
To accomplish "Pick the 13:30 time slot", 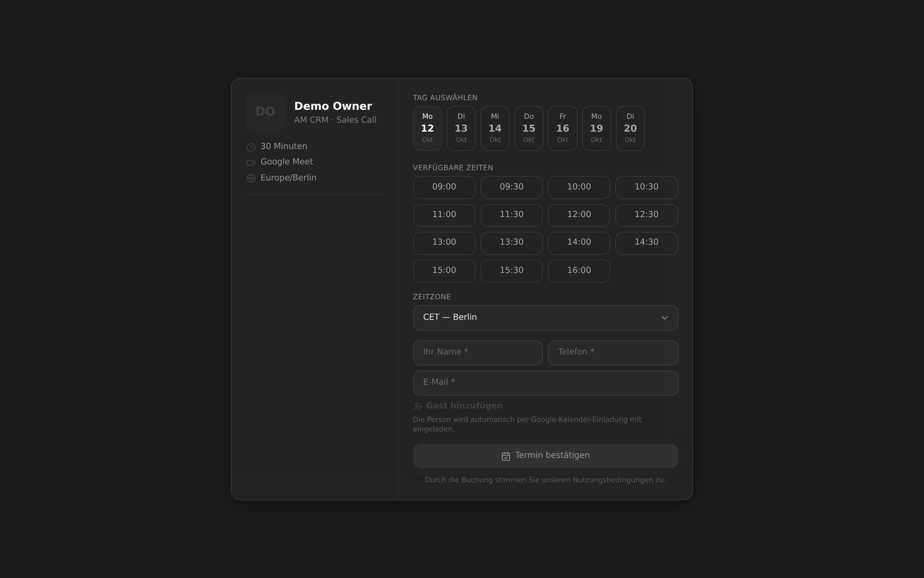I will (x=512, y=243).
